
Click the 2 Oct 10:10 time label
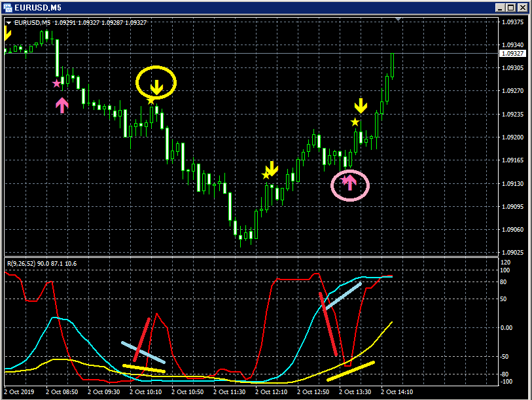(x=145, y=392)
